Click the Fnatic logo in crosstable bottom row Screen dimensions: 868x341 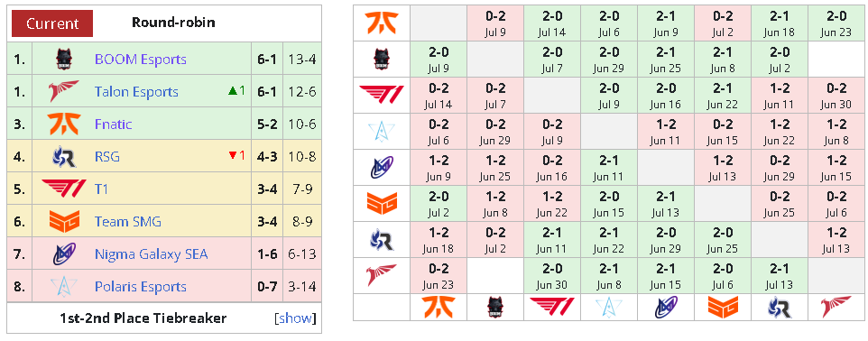point(438,308)
